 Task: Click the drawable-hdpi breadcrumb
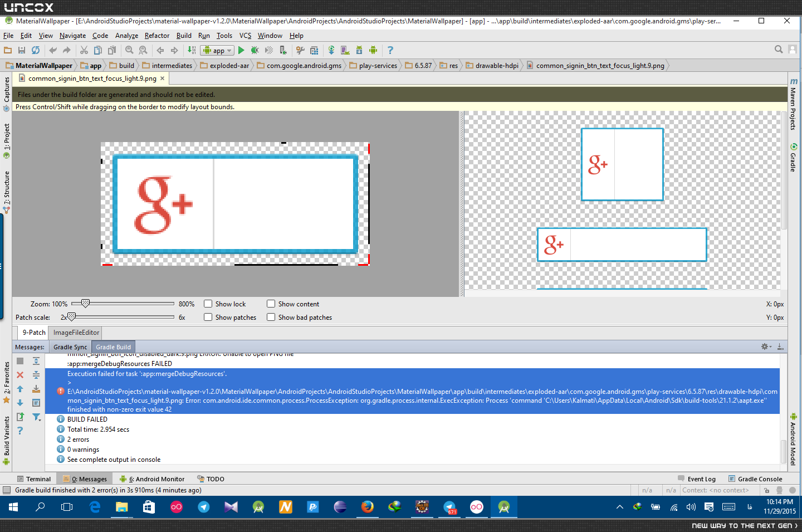tap(492, 66)
